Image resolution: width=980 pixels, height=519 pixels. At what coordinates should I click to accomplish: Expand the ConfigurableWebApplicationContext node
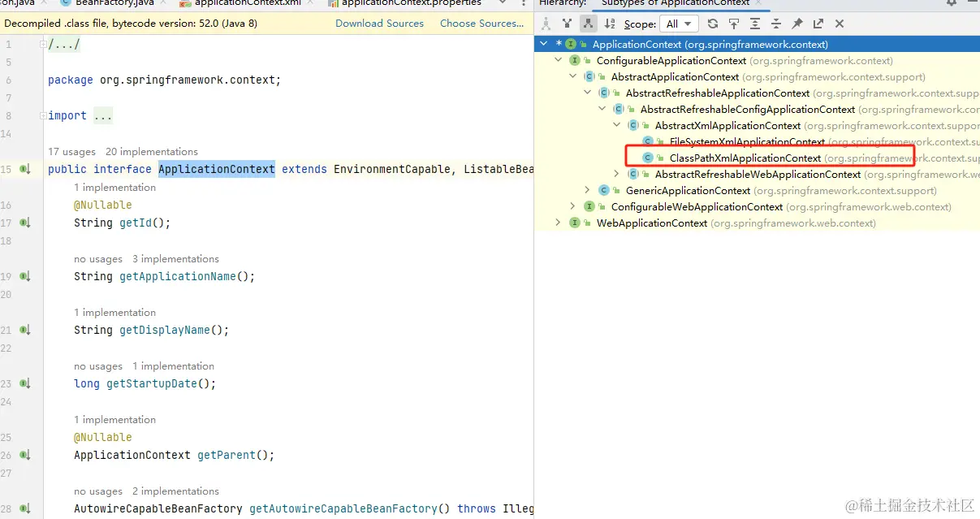pos(572,206)
